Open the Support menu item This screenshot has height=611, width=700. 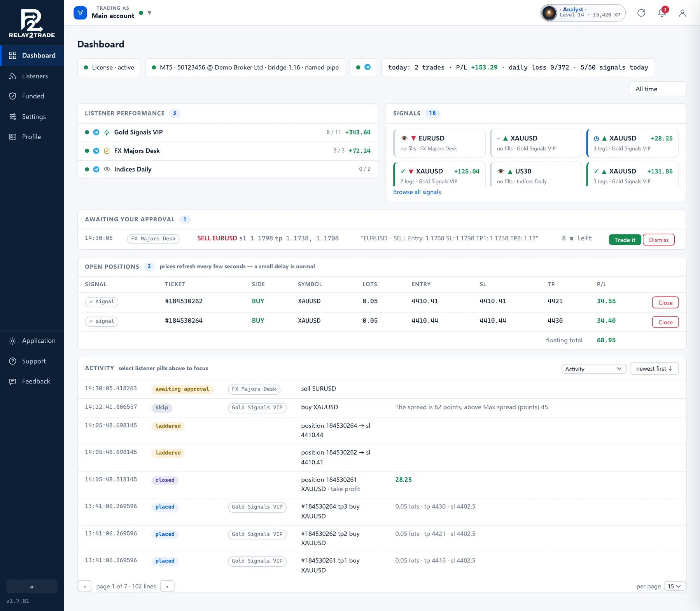[x=32, y=361]
